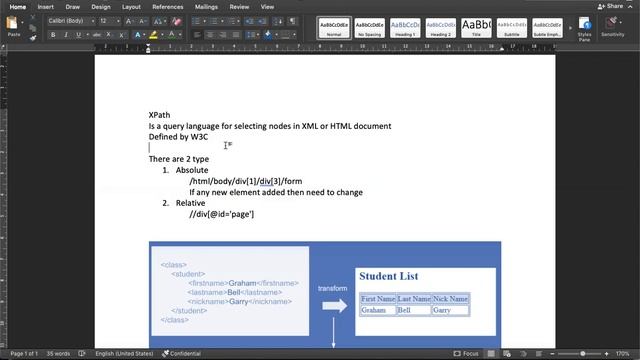Sort the selected text
The height and width of the screenshot is (360, 640).
(278, 21)
